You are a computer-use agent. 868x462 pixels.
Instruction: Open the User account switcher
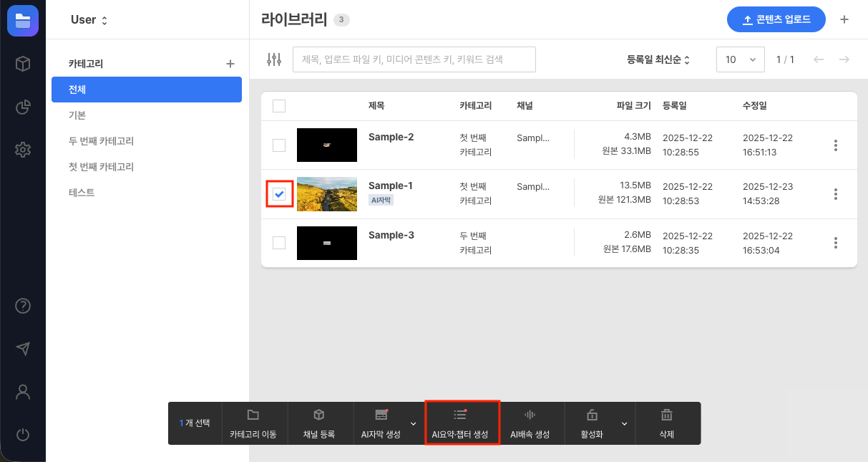point(88,20)
